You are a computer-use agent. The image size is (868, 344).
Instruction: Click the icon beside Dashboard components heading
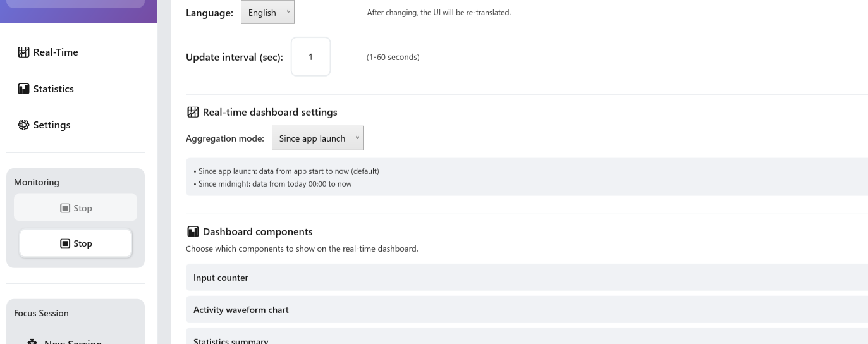pos(193,232)
